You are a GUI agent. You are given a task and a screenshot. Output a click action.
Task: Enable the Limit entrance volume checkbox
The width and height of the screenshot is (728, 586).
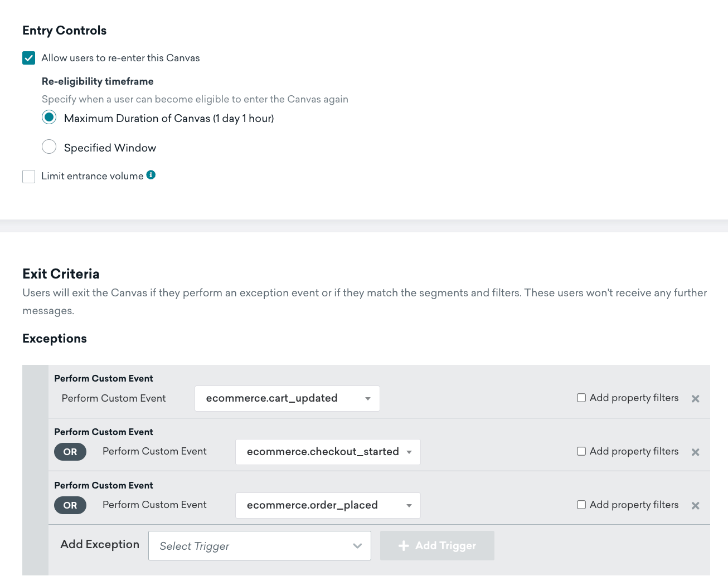coord(29,177)
